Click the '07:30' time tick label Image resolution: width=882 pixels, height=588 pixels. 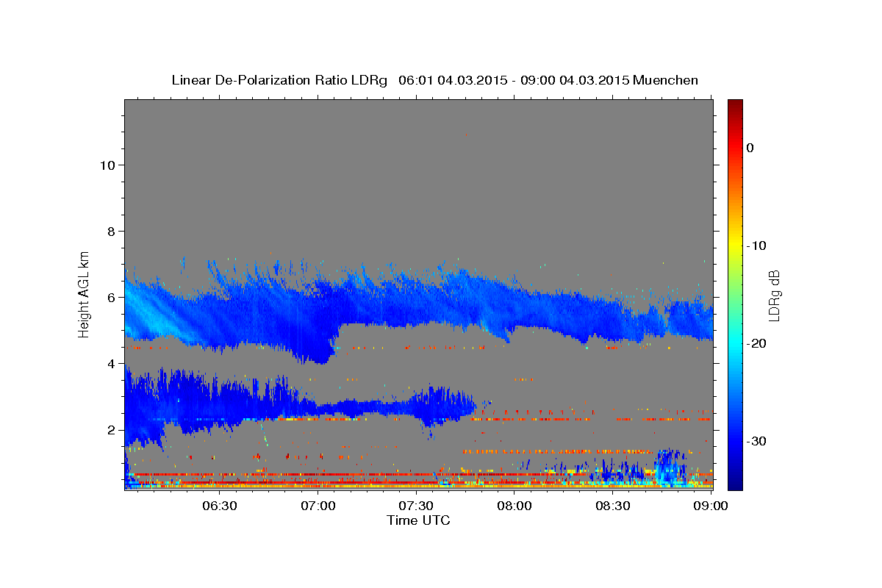point(416,506)
